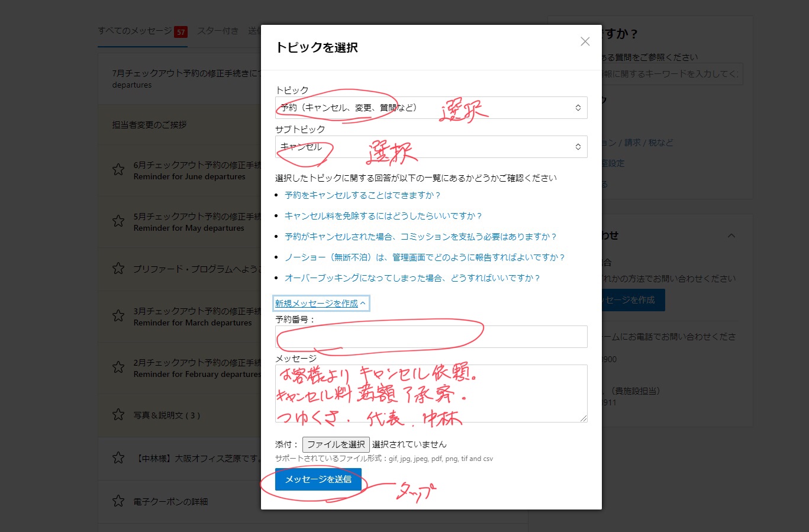Switch to すべてのメッセージ tab
Image resolution: width=809 pixels, height=532 pixels.
point(135,31)
